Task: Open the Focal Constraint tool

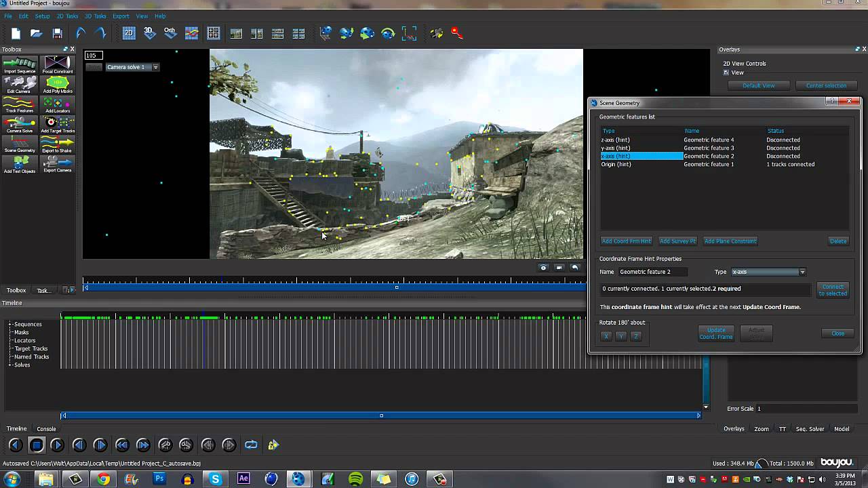Action: 58,66
